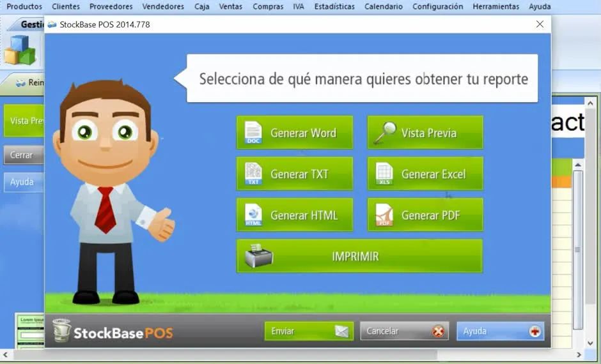
Task: Click the up arrow of outer vertical scrollbar
Action: tap(591, 103)
